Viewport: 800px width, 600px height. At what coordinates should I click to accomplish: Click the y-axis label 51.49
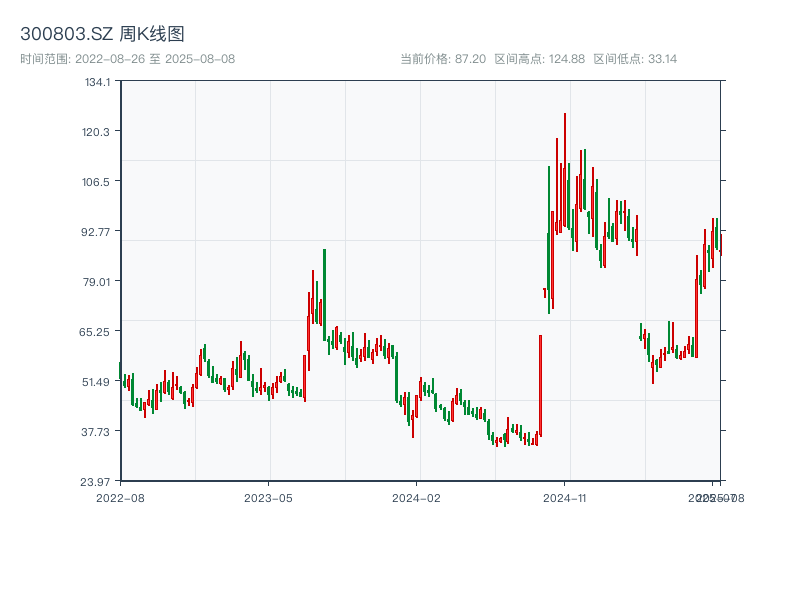tap(96, 382)
